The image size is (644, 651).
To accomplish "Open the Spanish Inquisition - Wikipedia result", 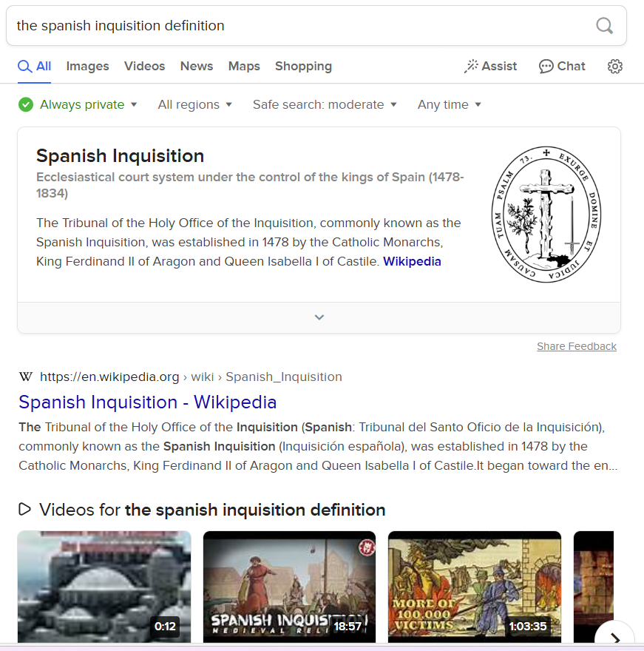I will coord(148,402).
